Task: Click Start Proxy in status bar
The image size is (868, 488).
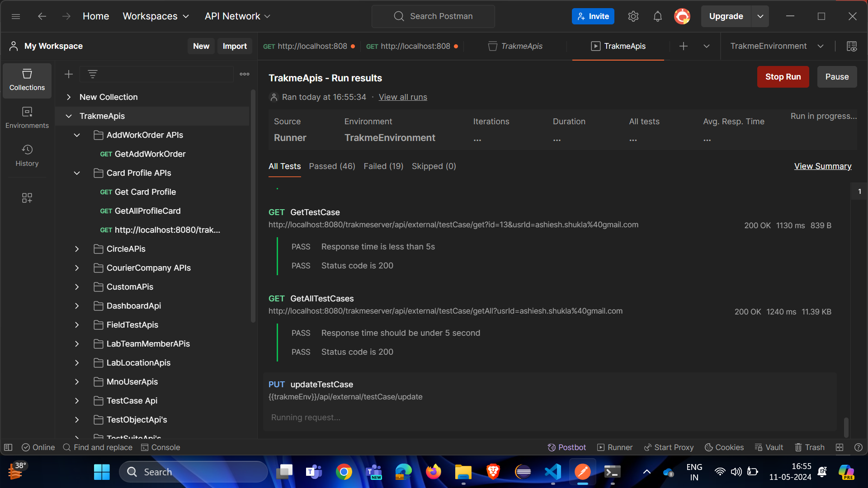Action: [x=669, y=447]
